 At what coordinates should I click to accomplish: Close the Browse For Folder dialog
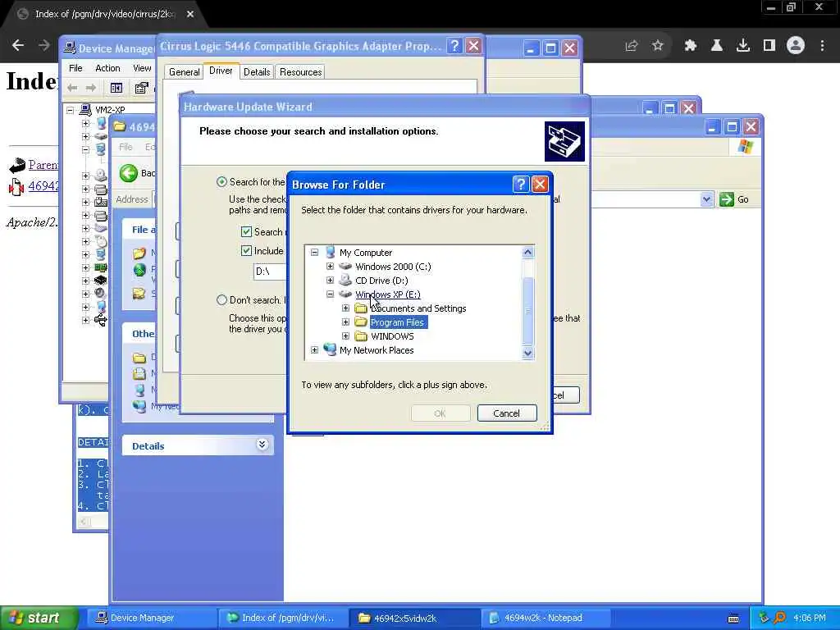coord(540,185)
